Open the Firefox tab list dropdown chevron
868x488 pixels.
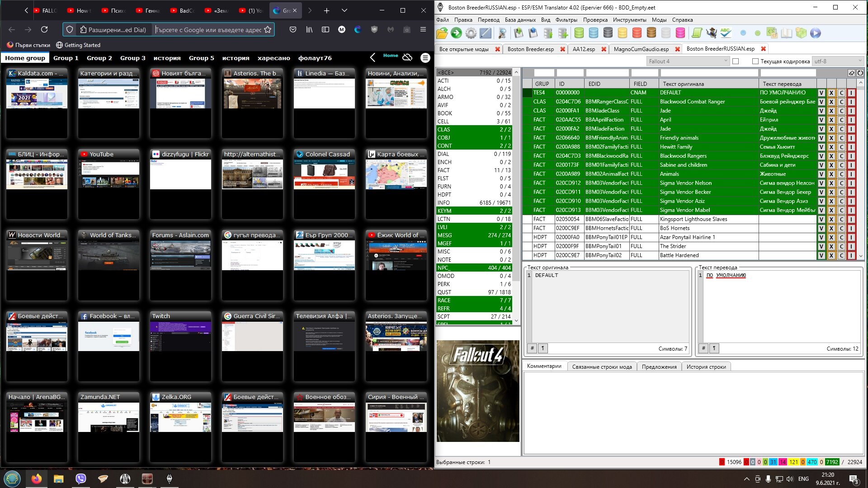coord(344,10)
